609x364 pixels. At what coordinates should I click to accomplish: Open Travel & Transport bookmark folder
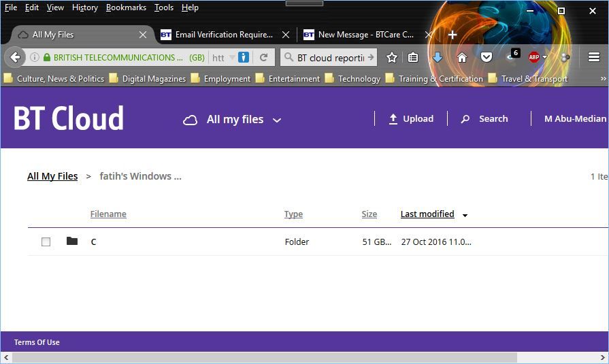point(528,78)
